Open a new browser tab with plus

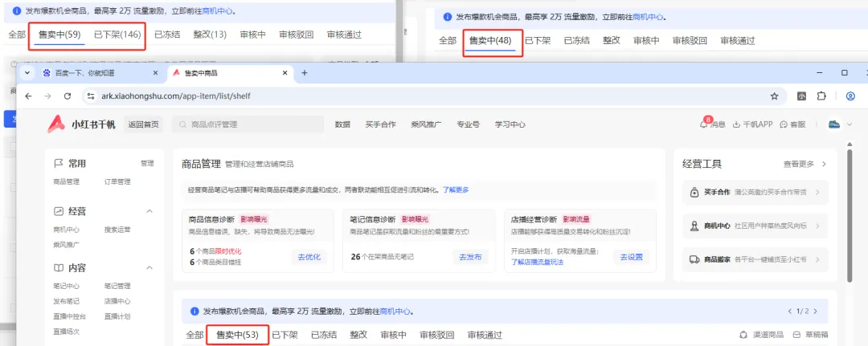click(x=304, y=72)
